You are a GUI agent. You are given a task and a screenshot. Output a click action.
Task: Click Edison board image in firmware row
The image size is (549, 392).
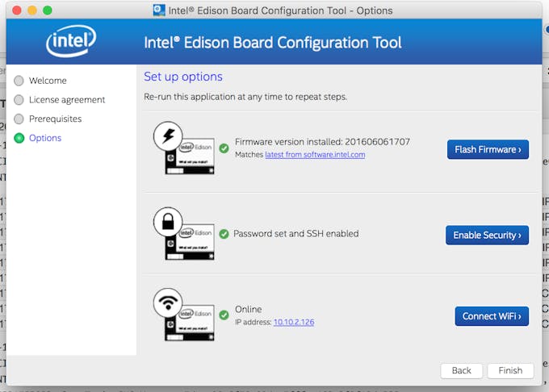[190, 156]
